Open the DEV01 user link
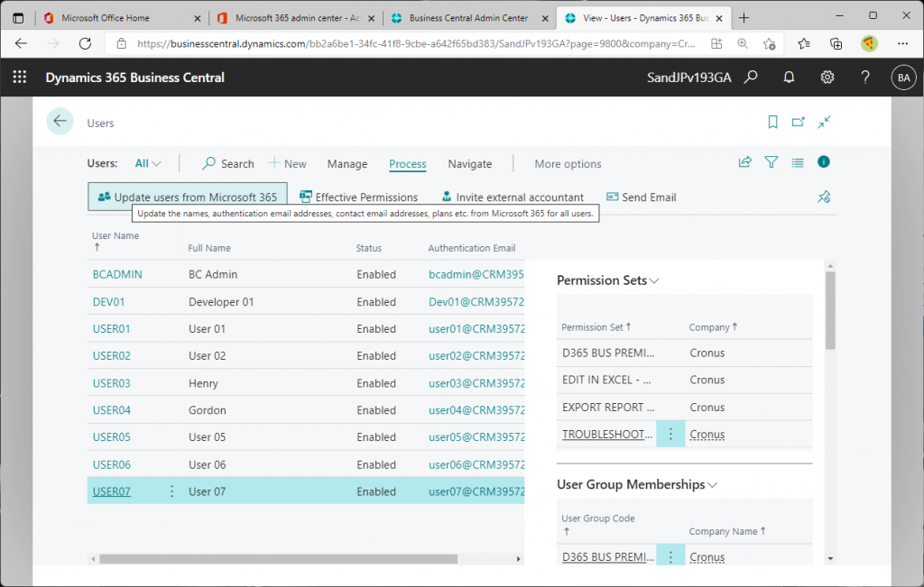The image size is (924, 587). [108, 301]
